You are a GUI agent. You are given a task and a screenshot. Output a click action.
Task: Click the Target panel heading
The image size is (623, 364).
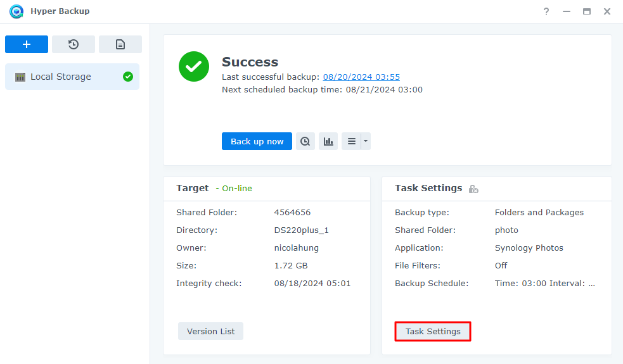click(192, 188)
